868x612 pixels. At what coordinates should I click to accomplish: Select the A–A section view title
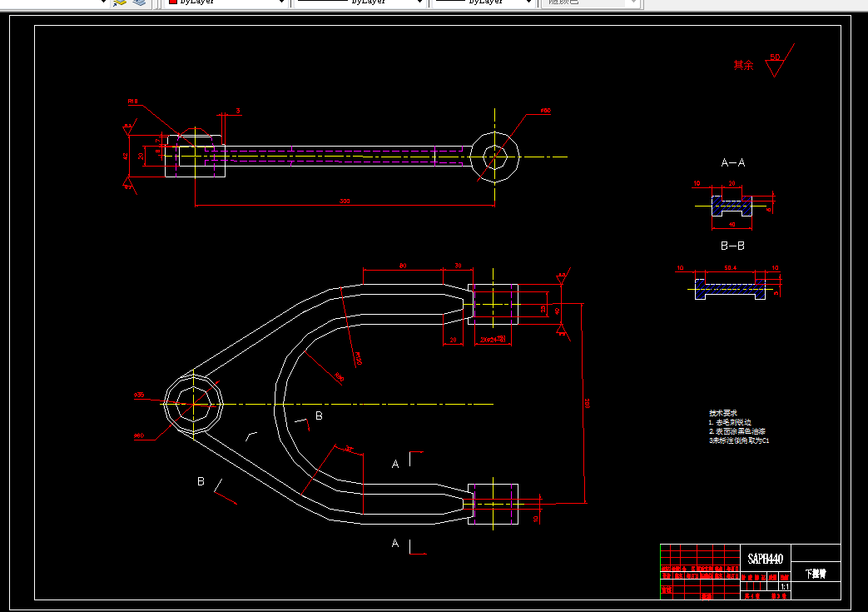[x=733, y=163]
